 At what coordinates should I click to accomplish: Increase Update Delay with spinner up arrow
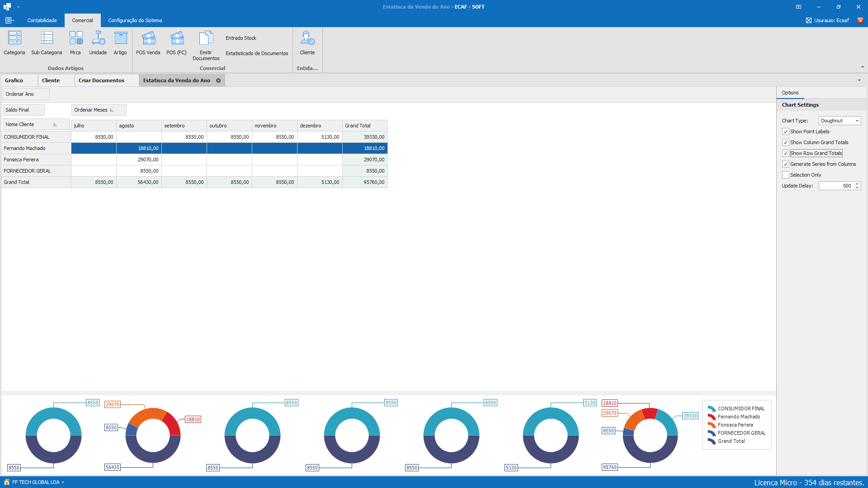[857, 184]
